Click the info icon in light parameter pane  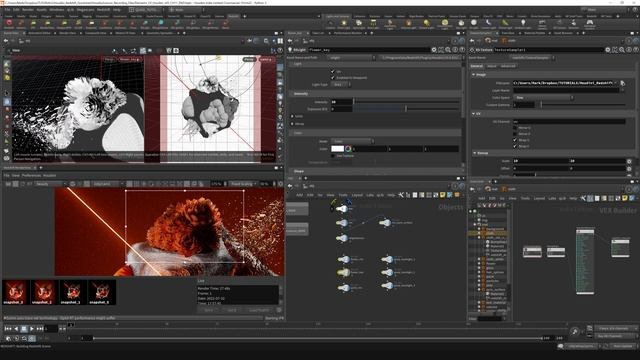(x=455, y=50)
